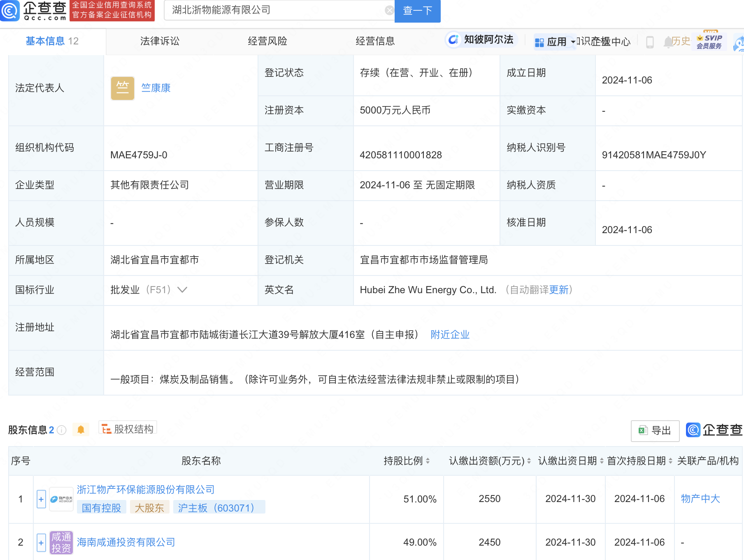Sort by 首次持股日期 column
This screenshot has width=744, height=560.
[670, 461]
